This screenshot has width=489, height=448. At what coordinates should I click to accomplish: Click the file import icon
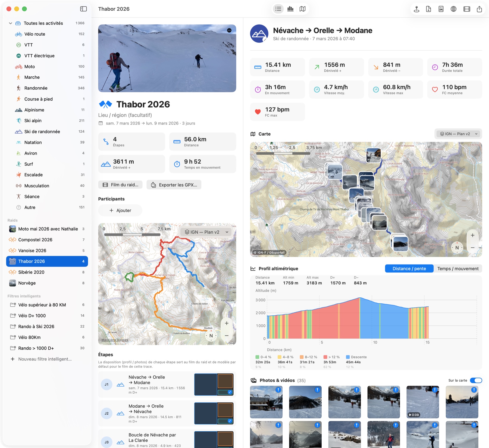pyautogui.click(x=428, y=9)
